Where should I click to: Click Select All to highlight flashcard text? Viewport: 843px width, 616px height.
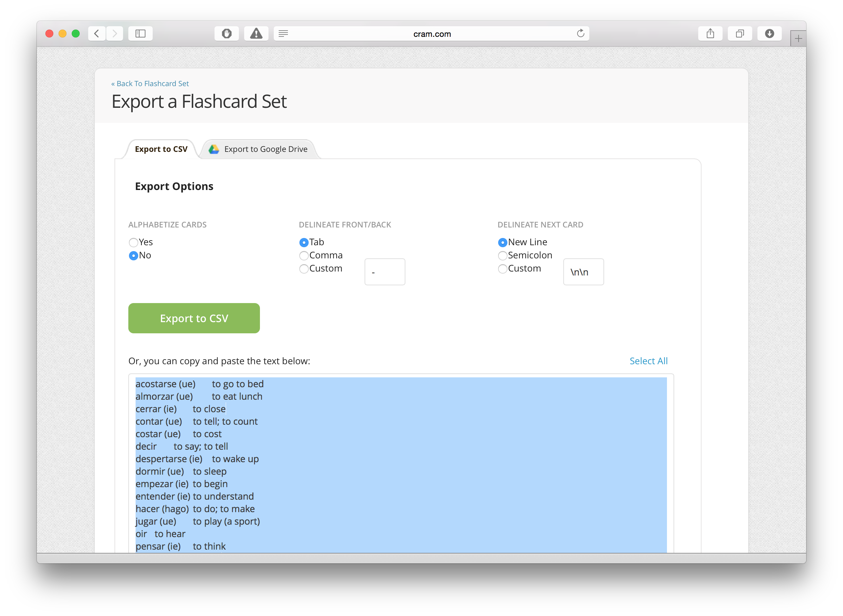point(648,361)
